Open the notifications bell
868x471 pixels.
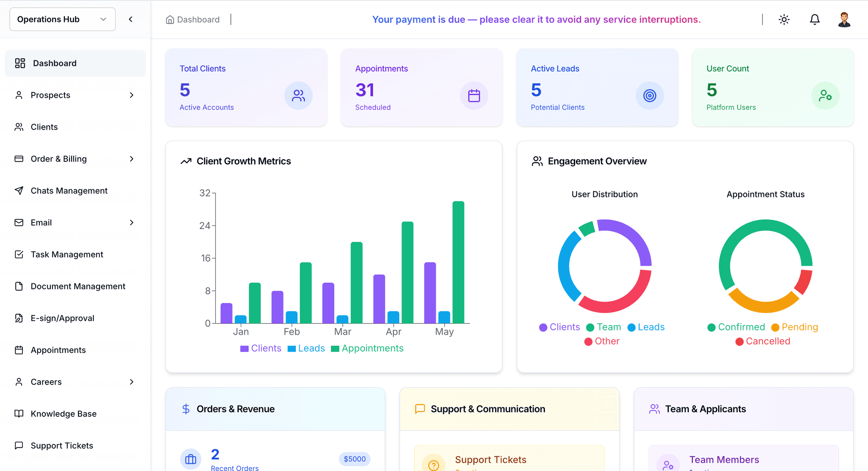point(815,19)
